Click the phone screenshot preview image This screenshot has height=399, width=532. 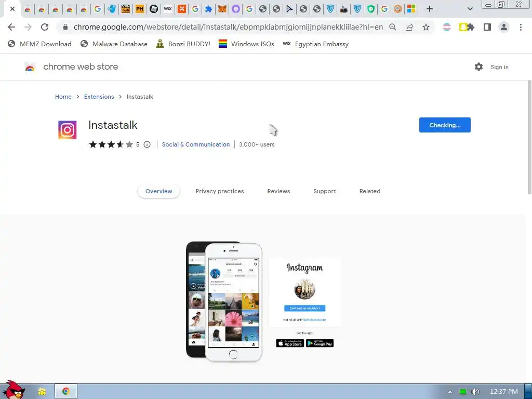pyautogui.click(x=263, y=302)
